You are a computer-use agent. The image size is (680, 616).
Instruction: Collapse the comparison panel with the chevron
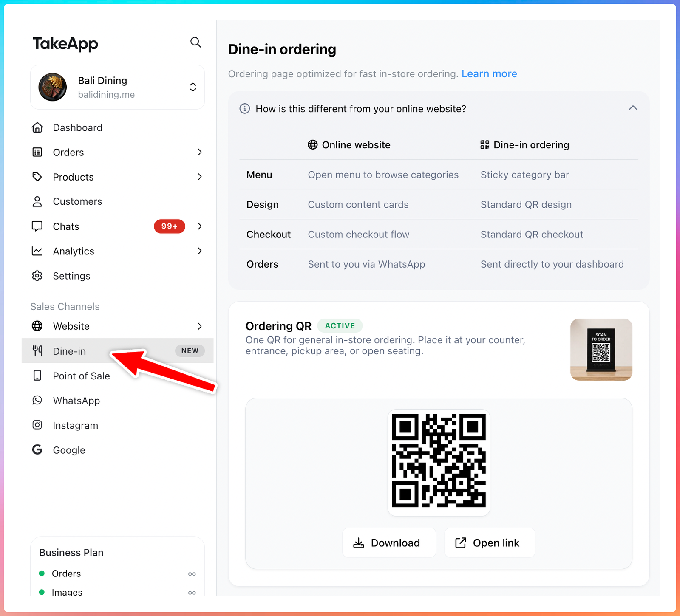633,108
